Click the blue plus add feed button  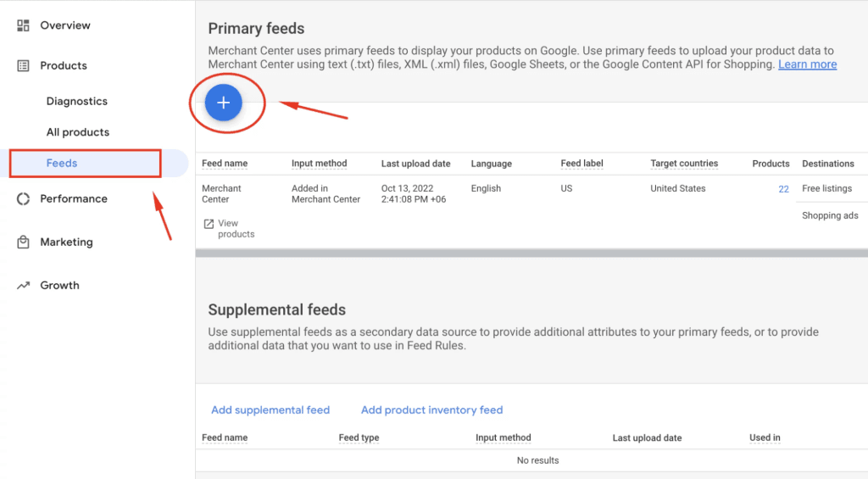pos(224,103)
